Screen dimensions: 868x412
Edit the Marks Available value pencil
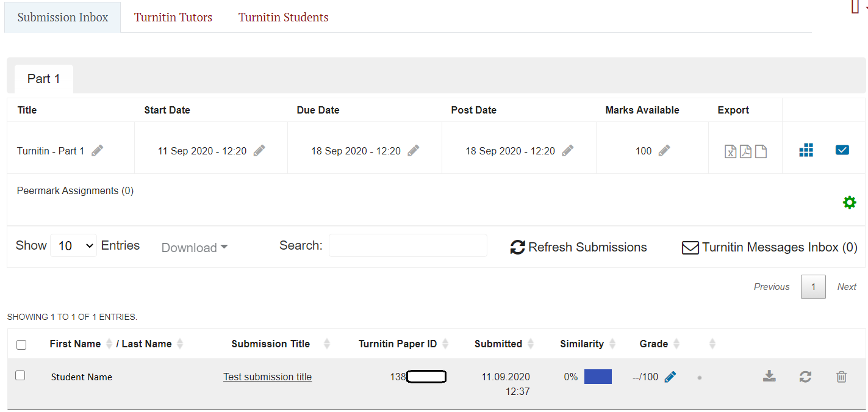pyautogui.click(x=664, y=151)
